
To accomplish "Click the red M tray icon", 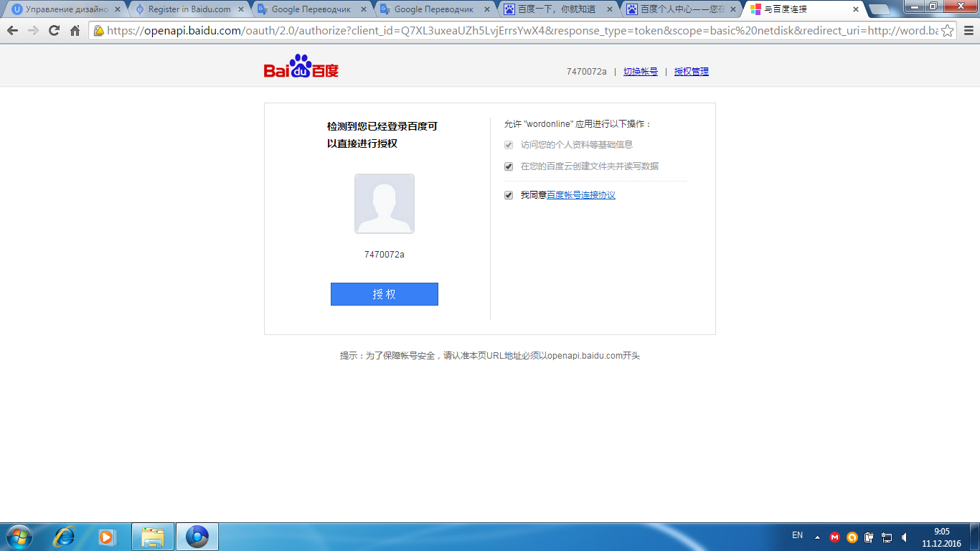I will pos(834,537).
